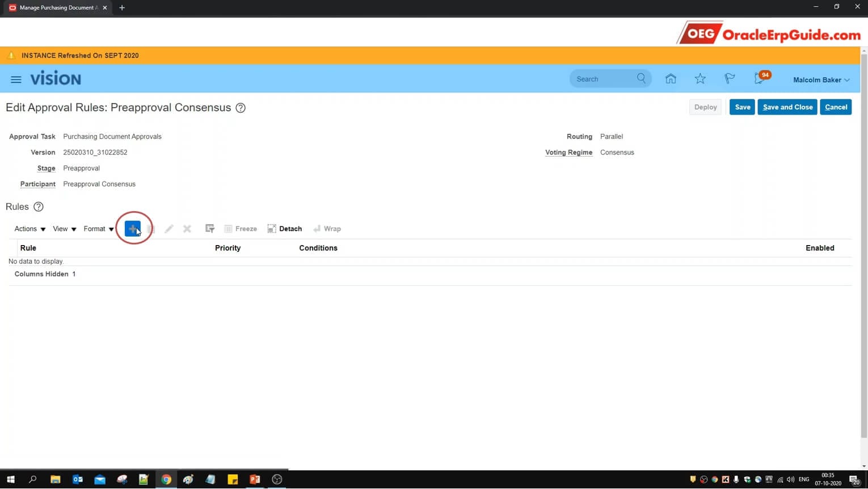Viewport: 868px width, 489px height.
Task: Click the Save button
Action: pyautogui.click(x=742, y=107)
